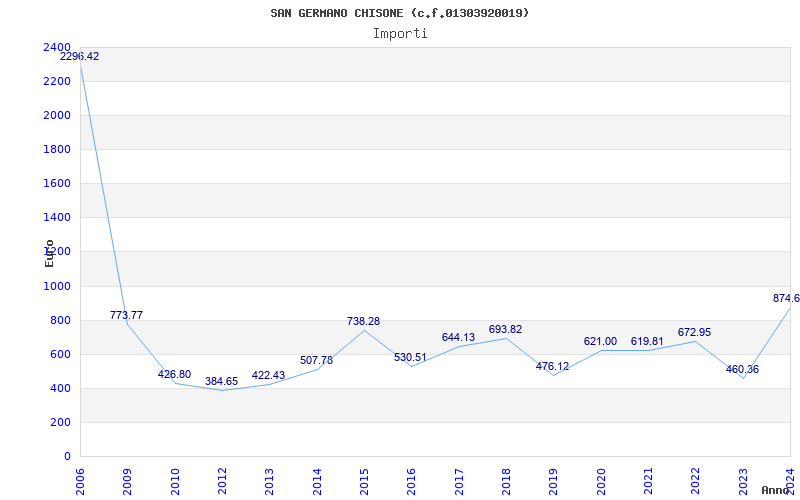This screenshot has width=800, height=500.
Task: Click the 2022 x-axis year label
Action: (696, 481)
